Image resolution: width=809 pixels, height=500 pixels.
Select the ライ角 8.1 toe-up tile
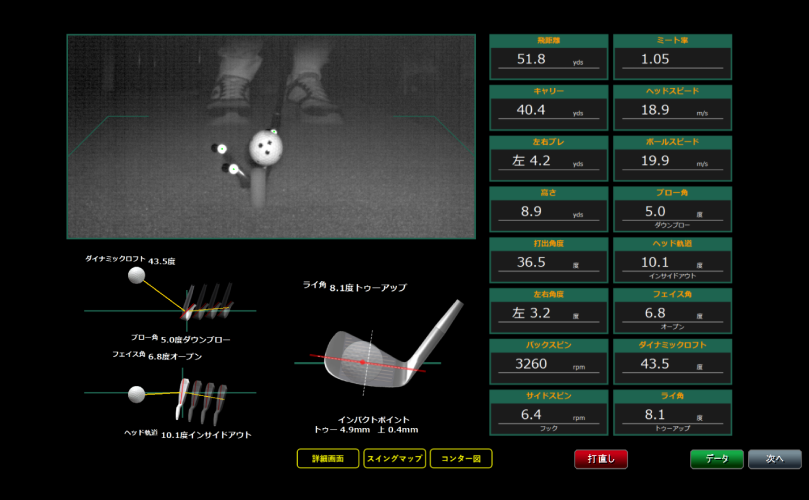click(672, 412)
